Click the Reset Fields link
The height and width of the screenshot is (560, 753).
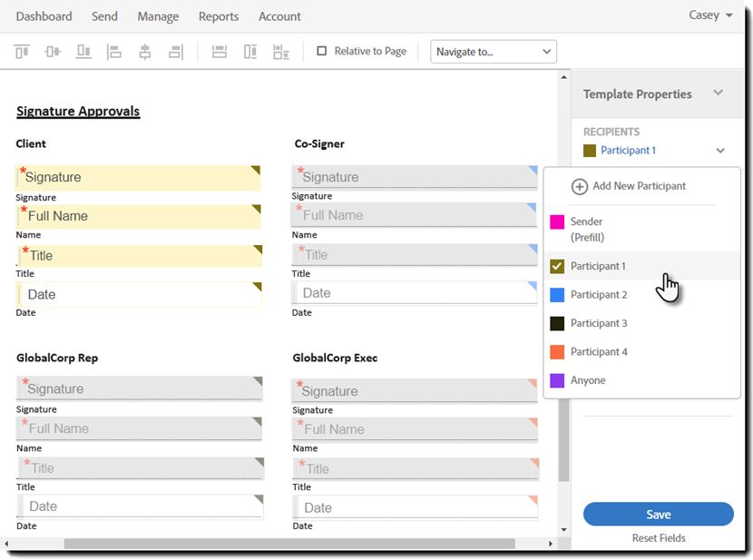tap(659, 538)
